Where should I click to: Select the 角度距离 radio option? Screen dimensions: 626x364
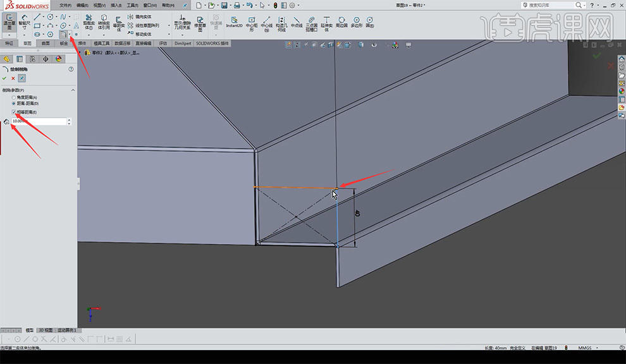pyautogui.click(x=14, y=97)
